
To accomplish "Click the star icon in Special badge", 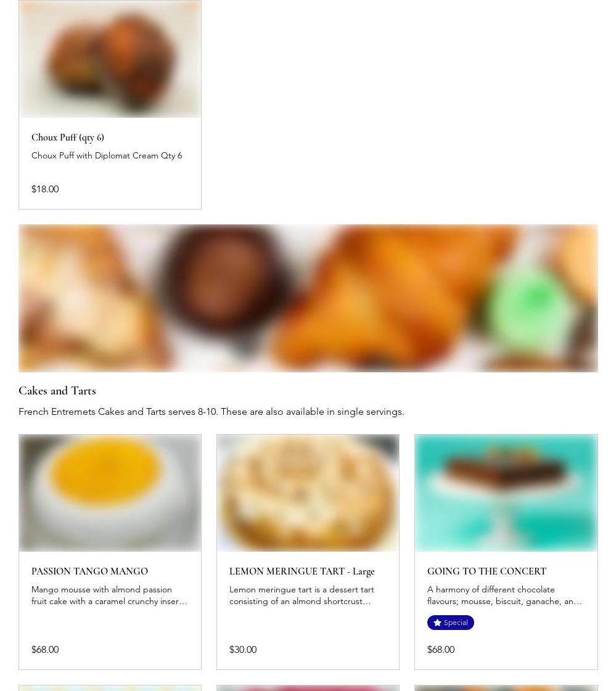I will (x=437, y=623).
